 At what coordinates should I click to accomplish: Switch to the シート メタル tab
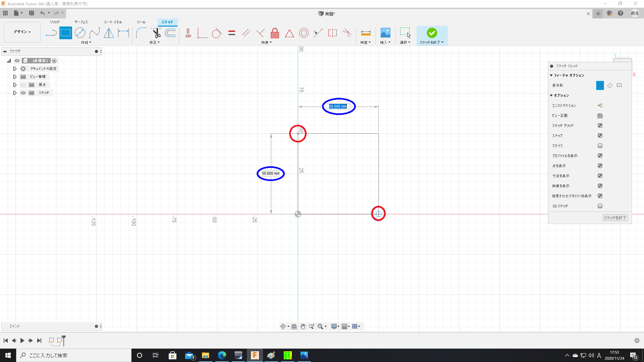pyautogui.click(x=113, y=22)
